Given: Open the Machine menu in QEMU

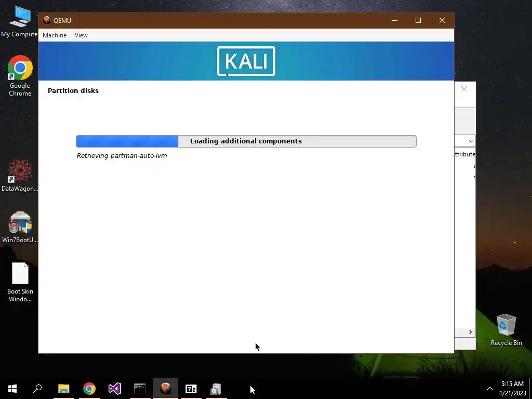Looking at the screenshot, I should (x=54, y=35).
